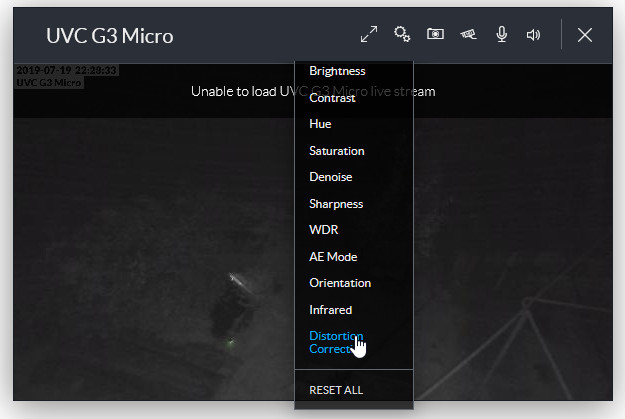
Task: Open the Orientation setting
Action: coord(340,283)
